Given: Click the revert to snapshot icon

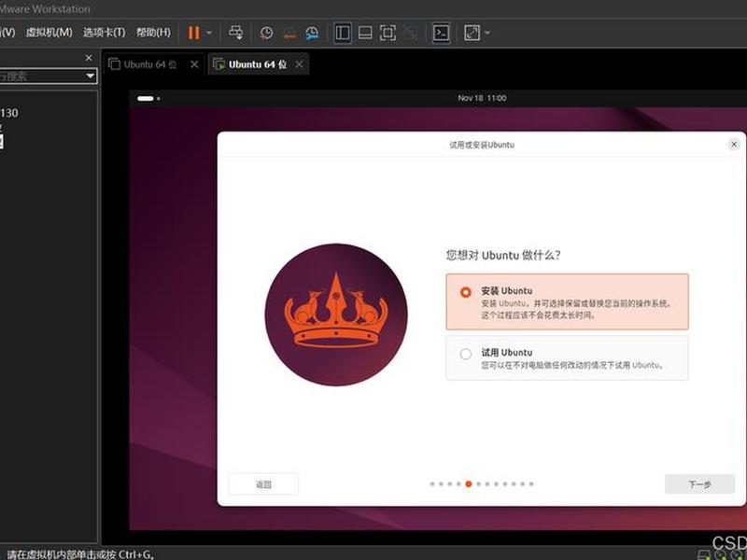Looking at the screenshot, I should 289,33.
